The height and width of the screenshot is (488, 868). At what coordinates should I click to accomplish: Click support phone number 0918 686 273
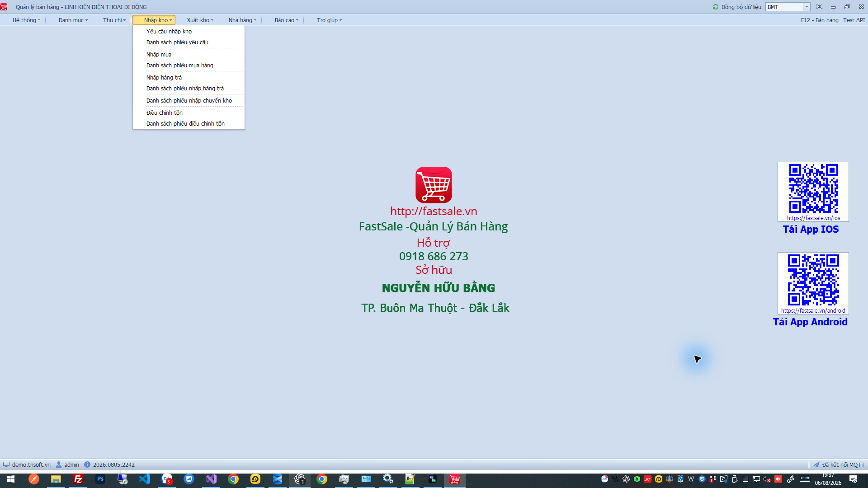pyautogui.click(x=434, y=256)
